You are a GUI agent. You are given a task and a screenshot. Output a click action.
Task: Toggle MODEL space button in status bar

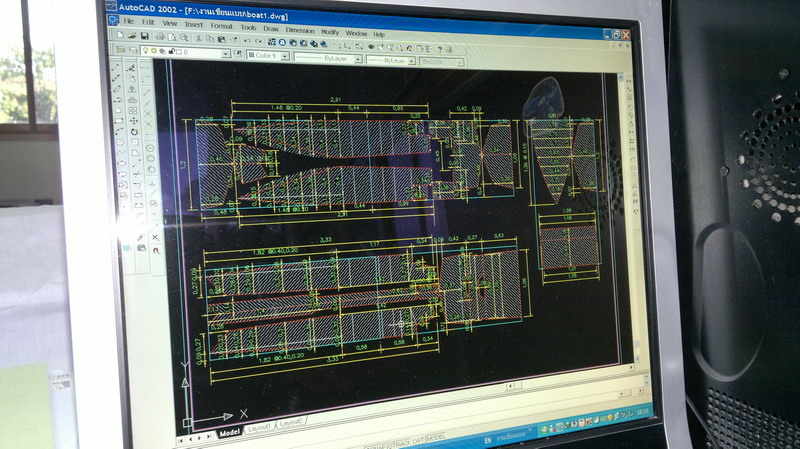click(435, 438)
